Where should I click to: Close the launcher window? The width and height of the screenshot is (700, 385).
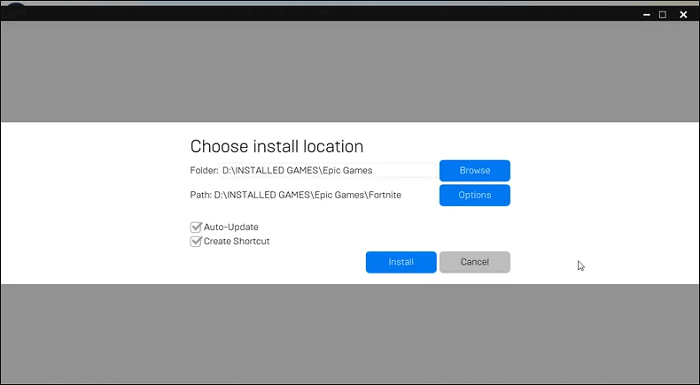coord(683,15)
